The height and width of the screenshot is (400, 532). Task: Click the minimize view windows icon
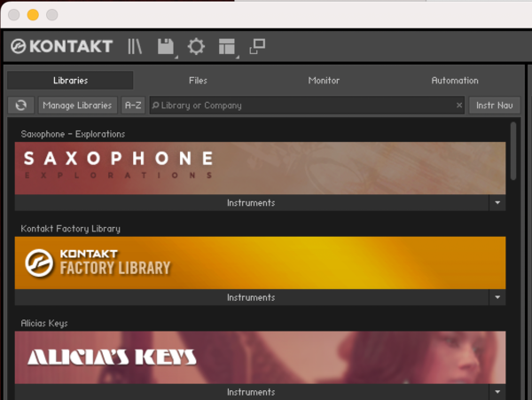point(257,46)
